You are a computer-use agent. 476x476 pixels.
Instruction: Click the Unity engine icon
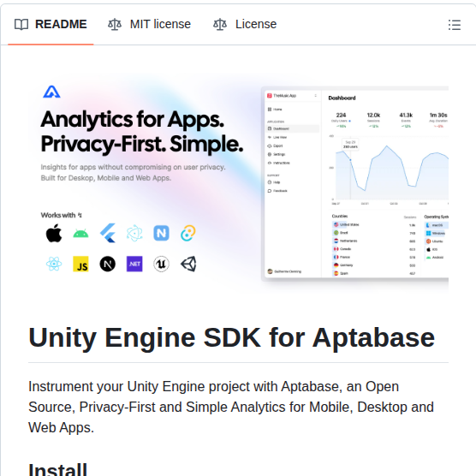[x=188, y=264]
